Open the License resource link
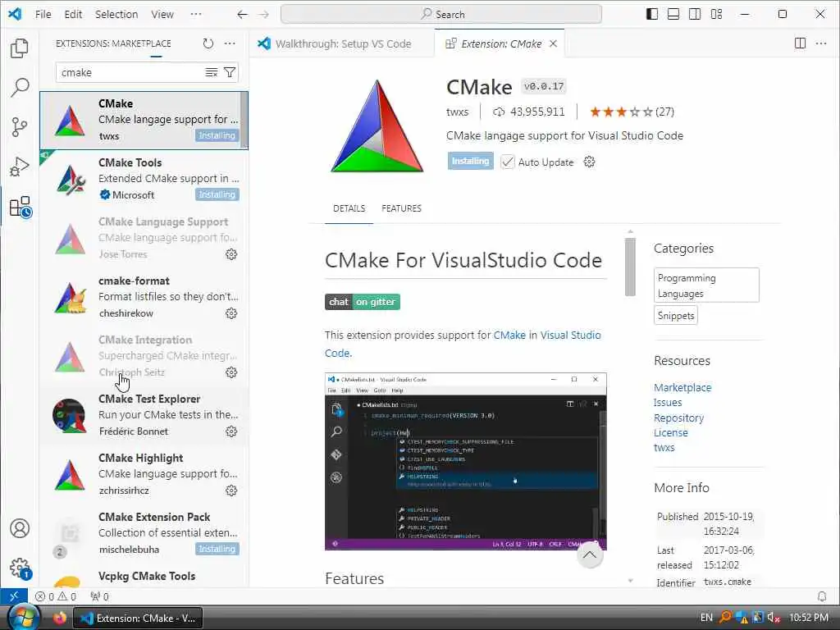The width and height of the screenshot is (840, 630). click(671, 432)
